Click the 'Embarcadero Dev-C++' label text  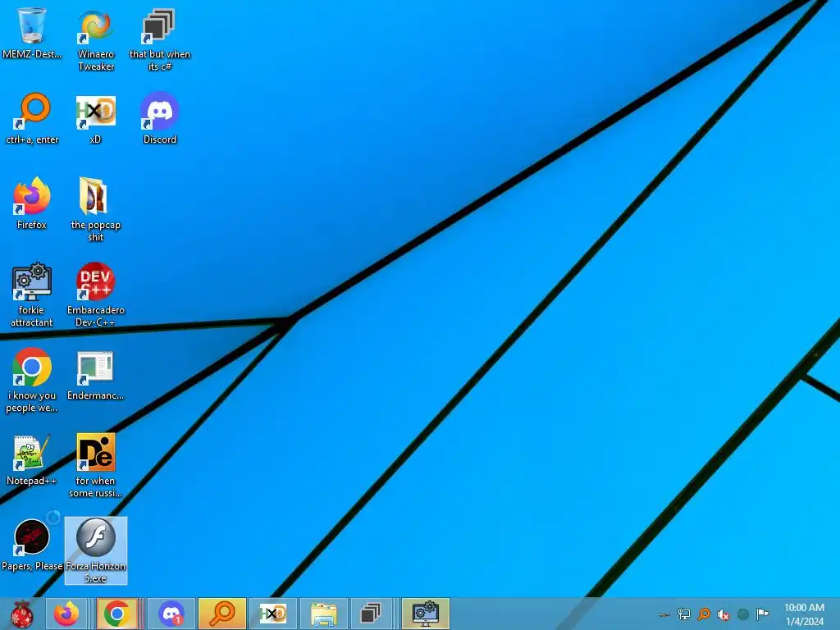[95, 316]
